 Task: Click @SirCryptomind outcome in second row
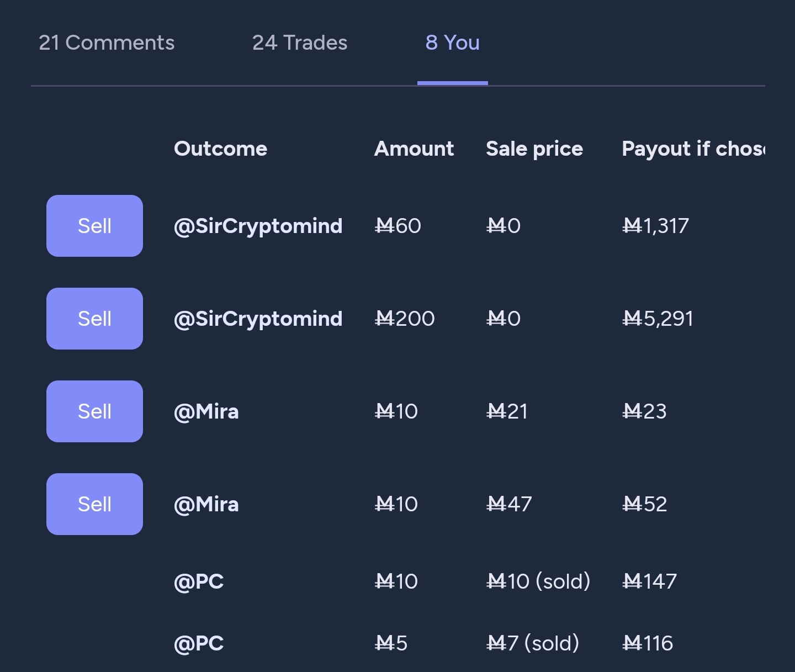(x=258, y=319)
